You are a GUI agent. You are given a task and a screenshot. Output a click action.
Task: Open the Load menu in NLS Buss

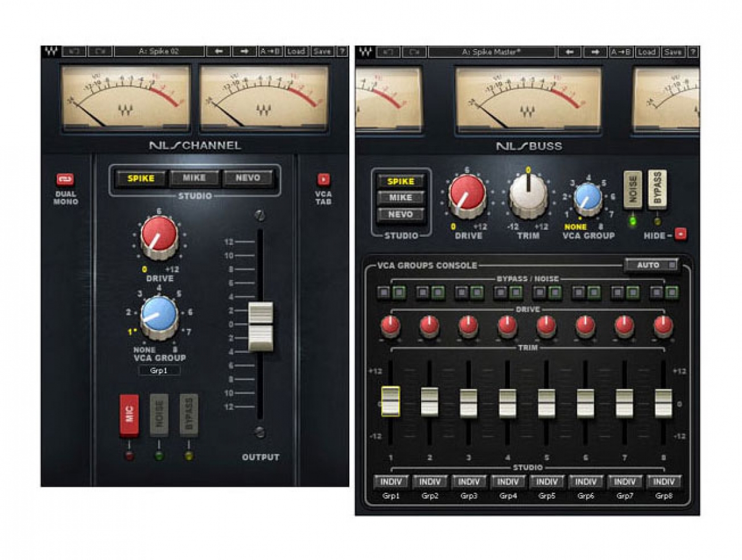[647, 52]
